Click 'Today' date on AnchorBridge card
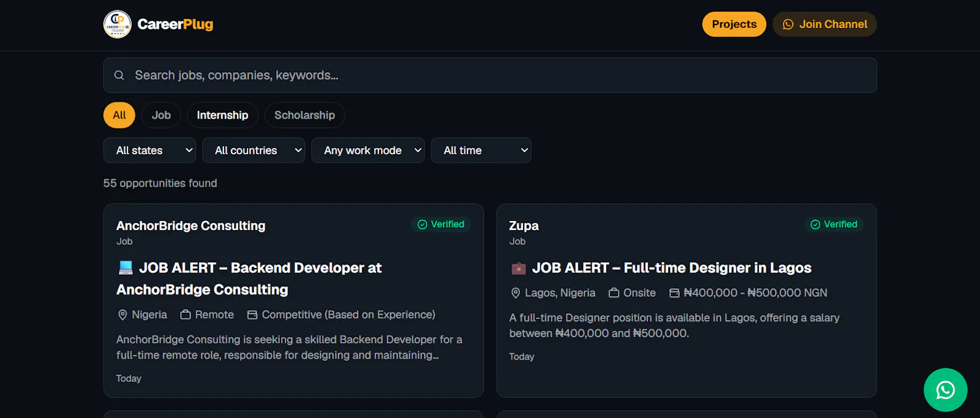Screen dimensions: 980x418 click(x=129, y=379)
